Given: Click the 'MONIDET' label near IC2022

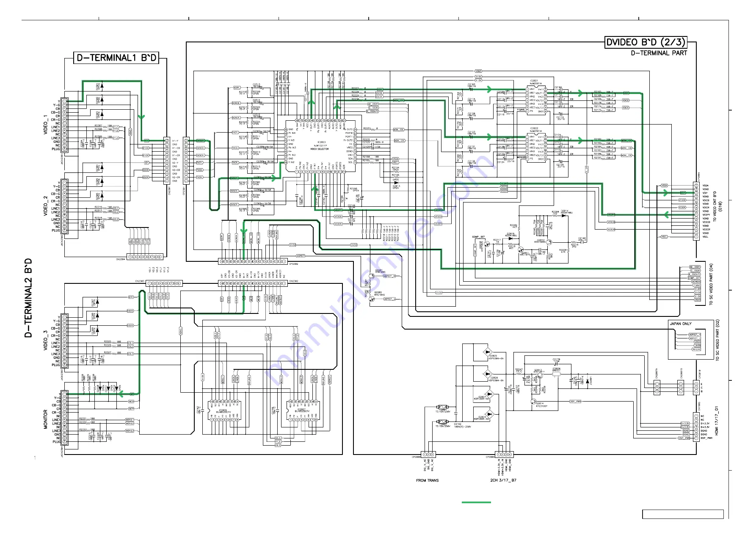Looking at the screenshot, I should pyautogui.click(x=521, y=157).
